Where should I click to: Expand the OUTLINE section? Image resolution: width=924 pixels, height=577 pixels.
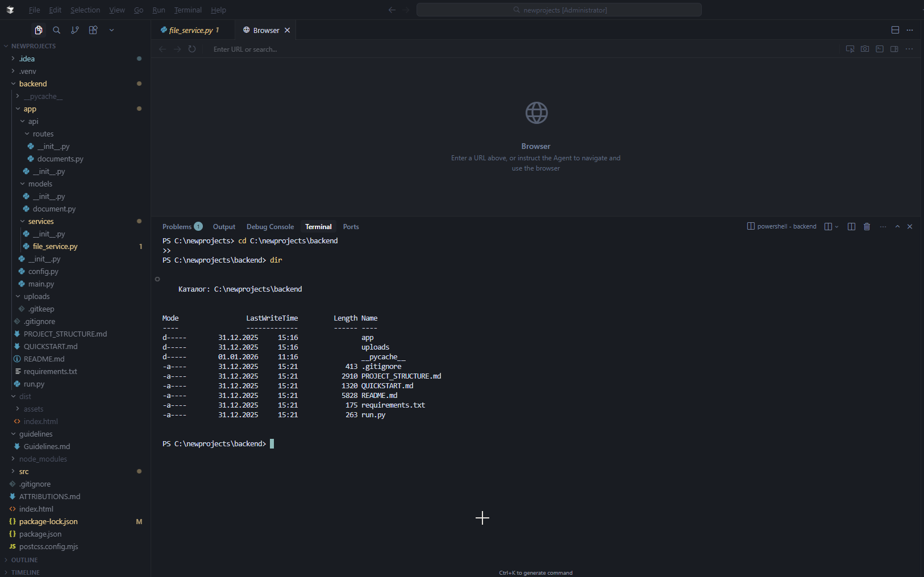75,560
